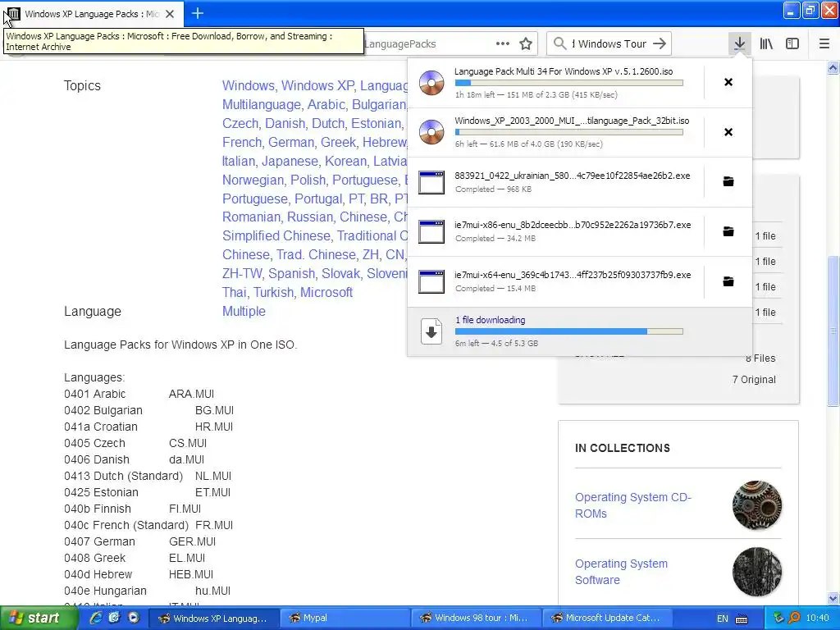
Task: Click the Microsoft topic link
Action: [326, 293]
